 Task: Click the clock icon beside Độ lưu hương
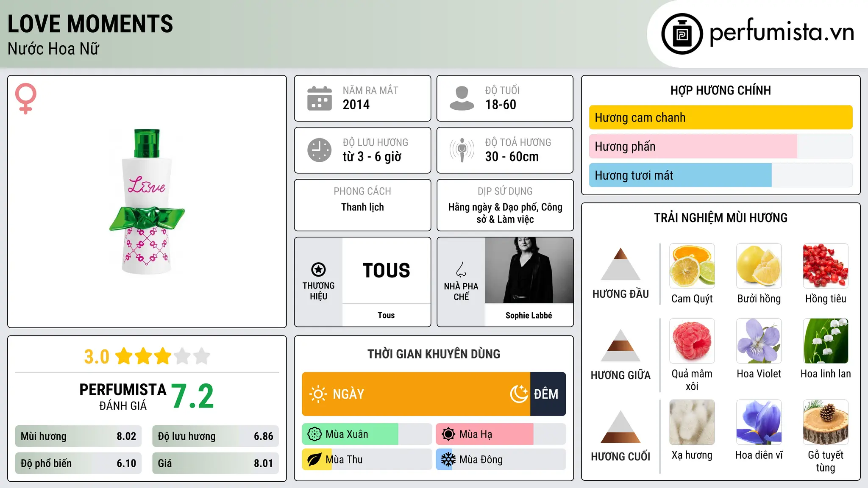tap(320, 150)
